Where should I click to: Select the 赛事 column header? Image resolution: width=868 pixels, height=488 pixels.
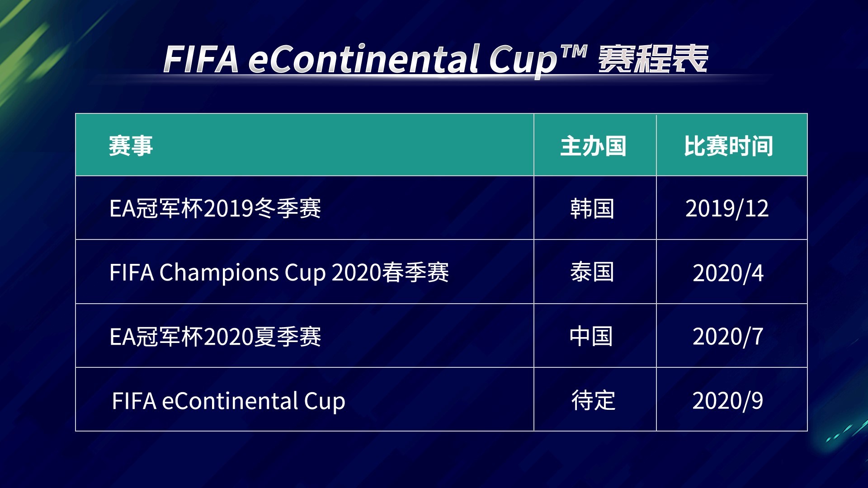click(131, 146)
